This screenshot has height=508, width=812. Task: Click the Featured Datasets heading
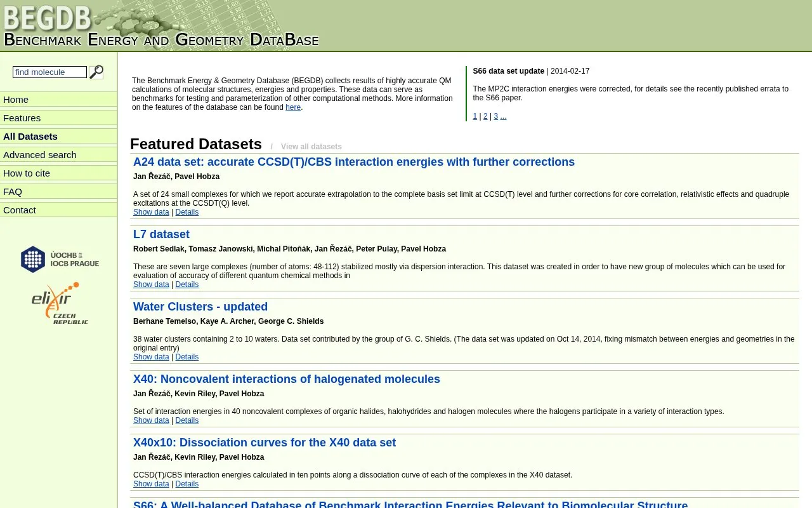pyautogui.click(x=196, y=144)
